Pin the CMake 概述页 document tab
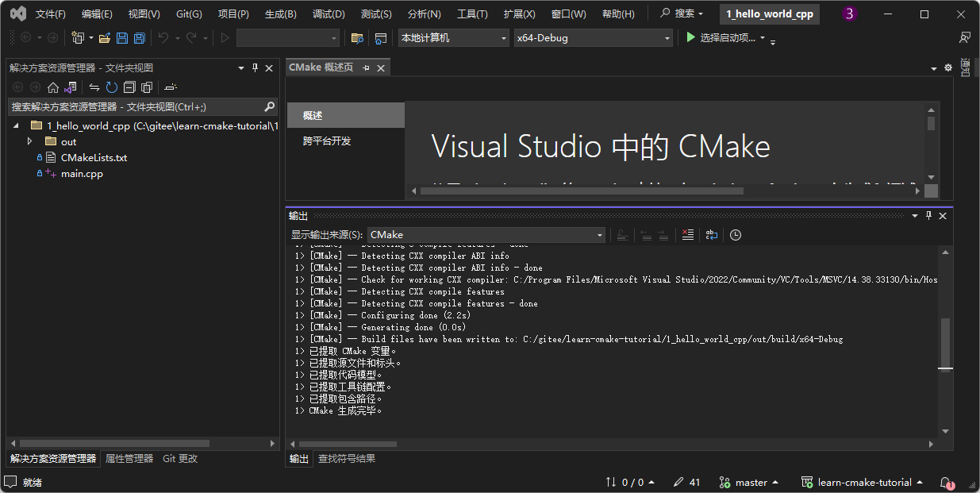This screenshot has height=493, width=980. pyautogui.click(x=366, y=67)
